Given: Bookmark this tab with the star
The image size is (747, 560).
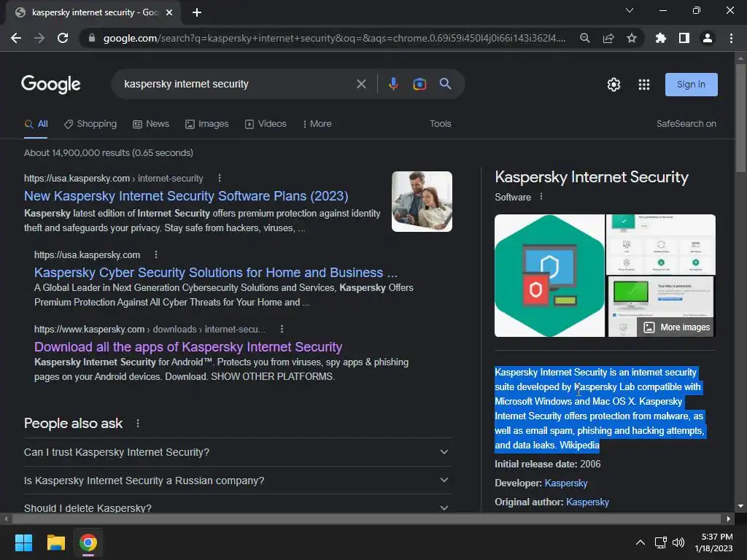Looking at the screenshot, I should [x=632, y=38].
